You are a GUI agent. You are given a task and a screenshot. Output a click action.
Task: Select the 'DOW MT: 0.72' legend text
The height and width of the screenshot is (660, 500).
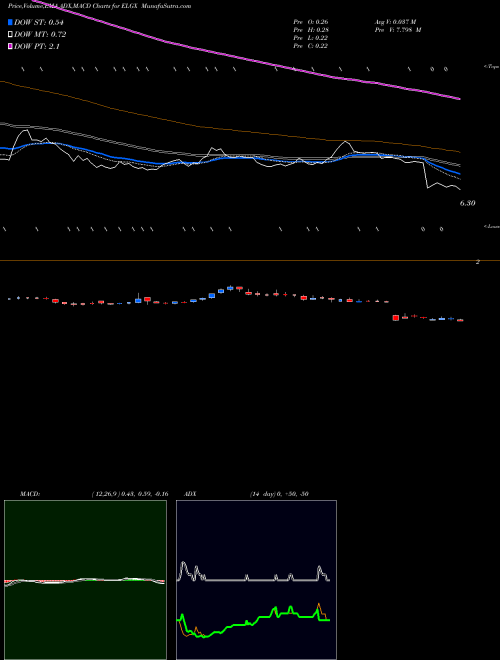40,35
